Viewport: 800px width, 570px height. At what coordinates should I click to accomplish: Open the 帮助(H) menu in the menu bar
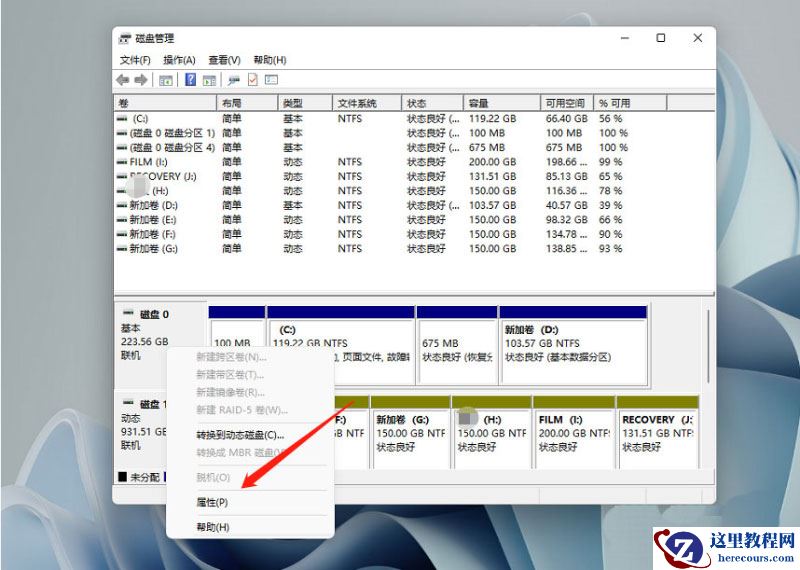click(270, 60)
